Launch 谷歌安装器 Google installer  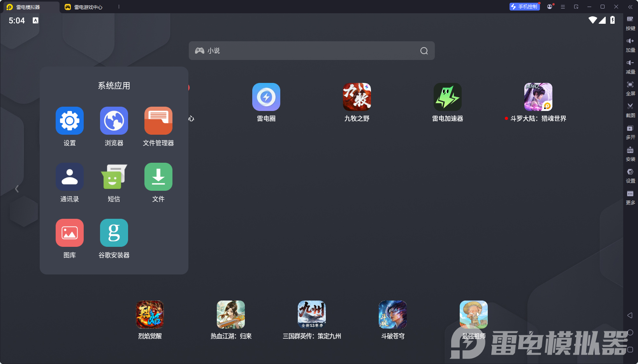point(114,233)
